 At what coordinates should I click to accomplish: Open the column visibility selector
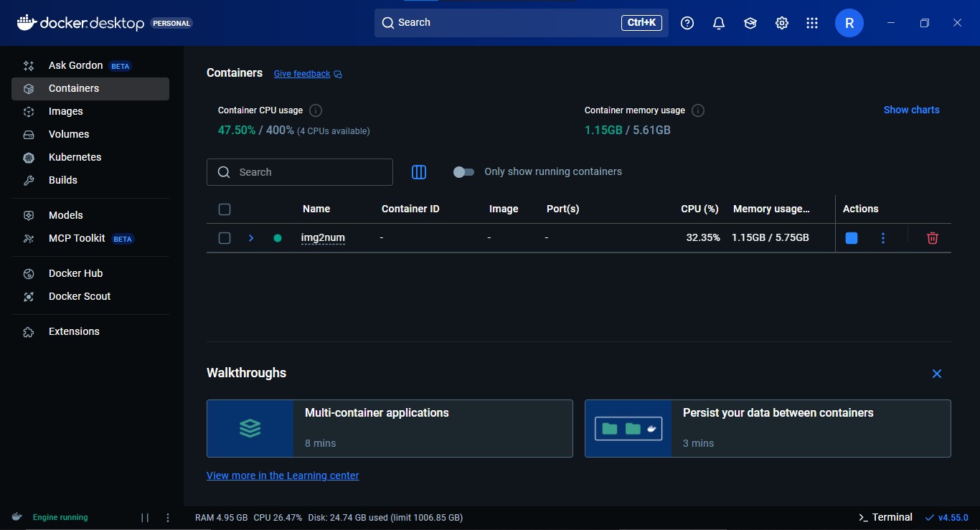click(419, 172)
